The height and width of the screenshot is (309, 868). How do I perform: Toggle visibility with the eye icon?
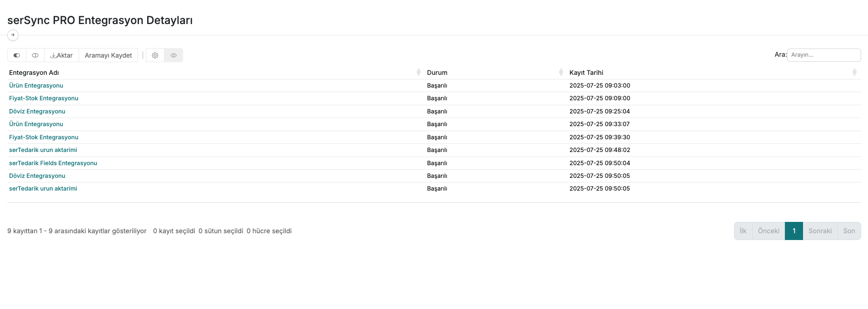(174, 55)
